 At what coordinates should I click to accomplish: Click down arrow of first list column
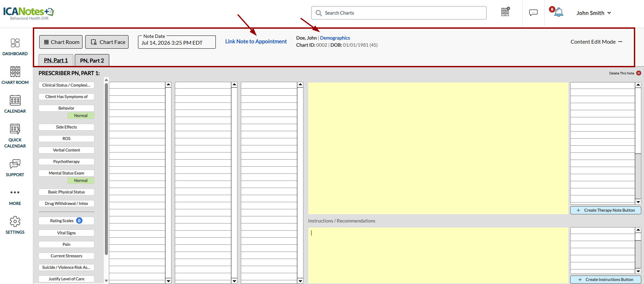point(168,281)
